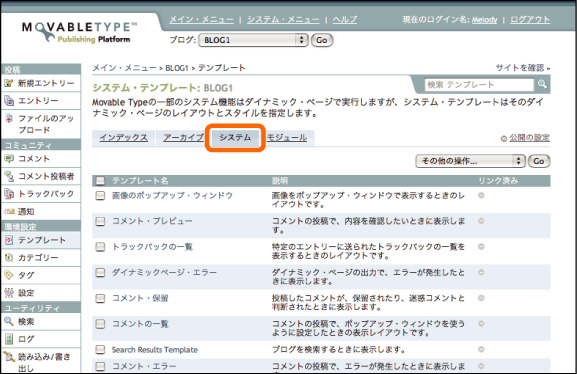
Task: Check the 画像のポップアップ・ウィンドウ template checkbox
Action: pos(100,195)
